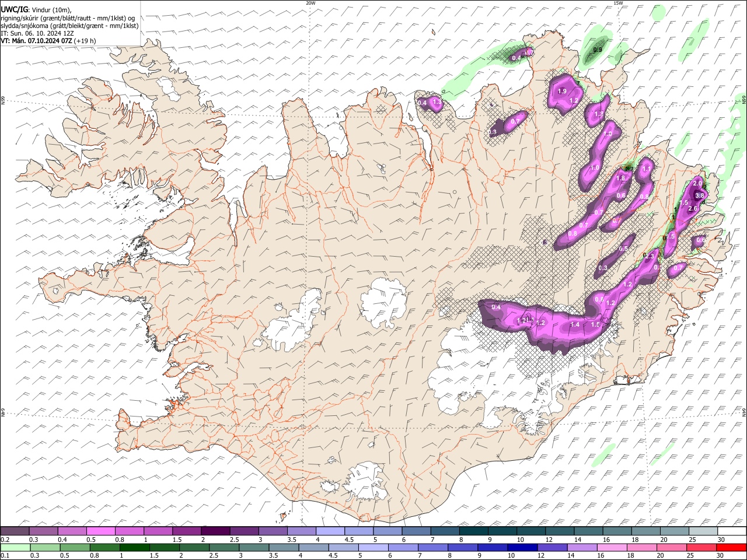Click the 2.6 precipitation value label
This screenshot has width=747, height=560.
click(693, 209)
